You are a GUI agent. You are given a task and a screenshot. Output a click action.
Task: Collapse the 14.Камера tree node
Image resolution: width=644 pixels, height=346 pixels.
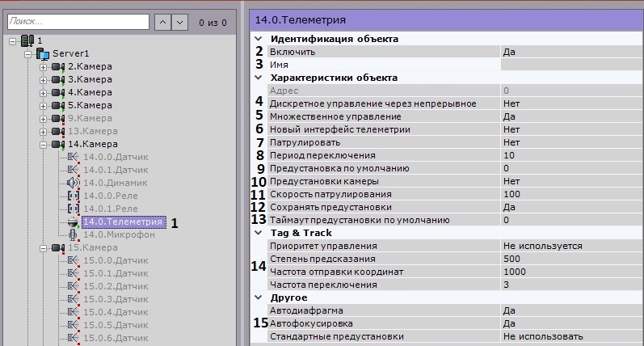pyautogui.click(x=43, y=144)
